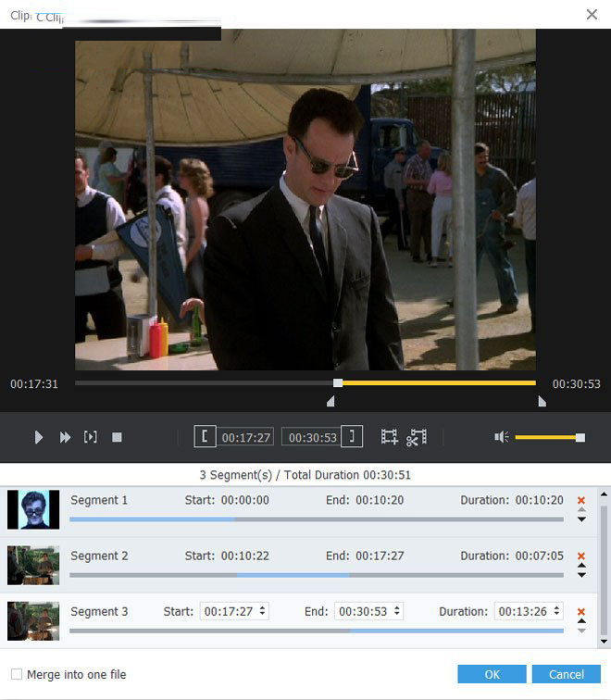Select the Segment 1 label
Image resolution: width=611 pixels, height=700 pixels.
pyautogui.click(x=99, y=500)
